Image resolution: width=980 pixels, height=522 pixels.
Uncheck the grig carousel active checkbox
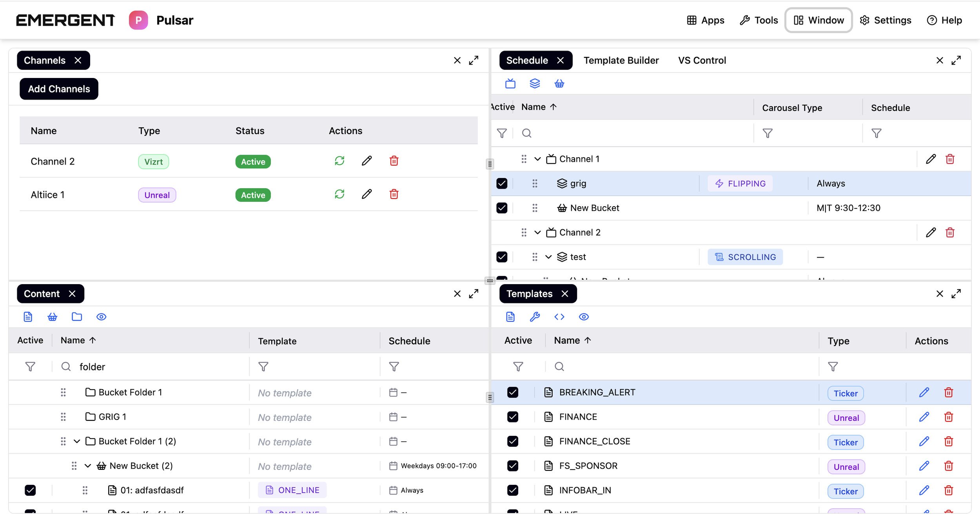[x=502, y=183]
